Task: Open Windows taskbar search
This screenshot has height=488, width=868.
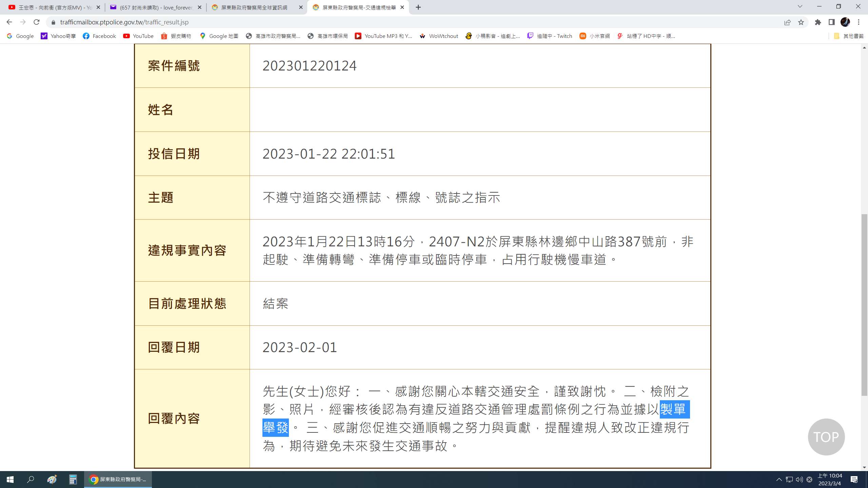Action: (x=31, y=480)
